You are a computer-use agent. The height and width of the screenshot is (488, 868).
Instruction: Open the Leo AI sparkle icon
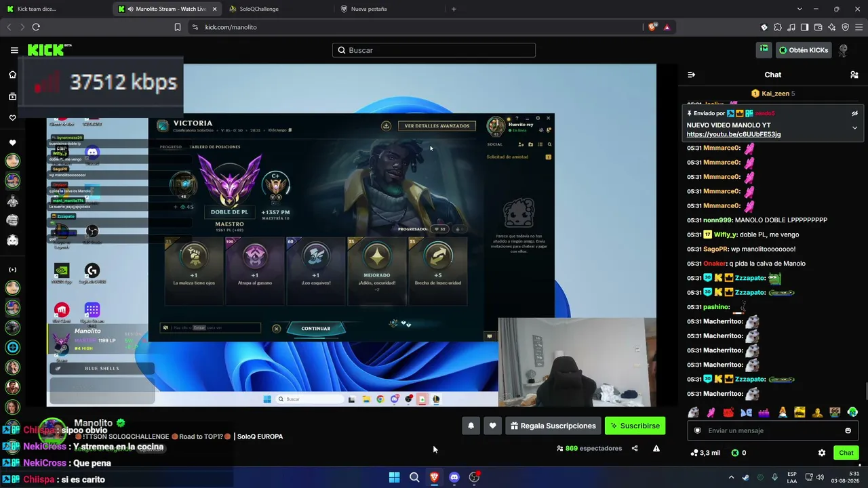point(832,27)
